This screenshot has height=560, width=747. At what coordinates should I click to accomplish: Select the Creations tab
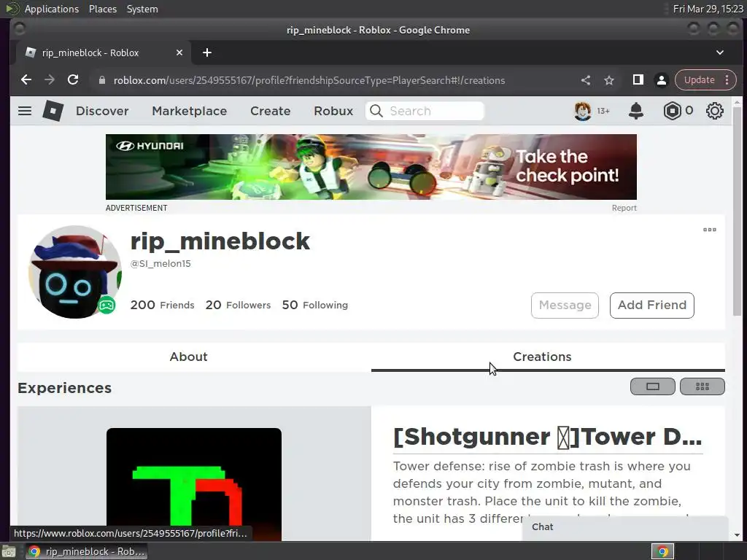pyautogui.click(x=548, y=357)
